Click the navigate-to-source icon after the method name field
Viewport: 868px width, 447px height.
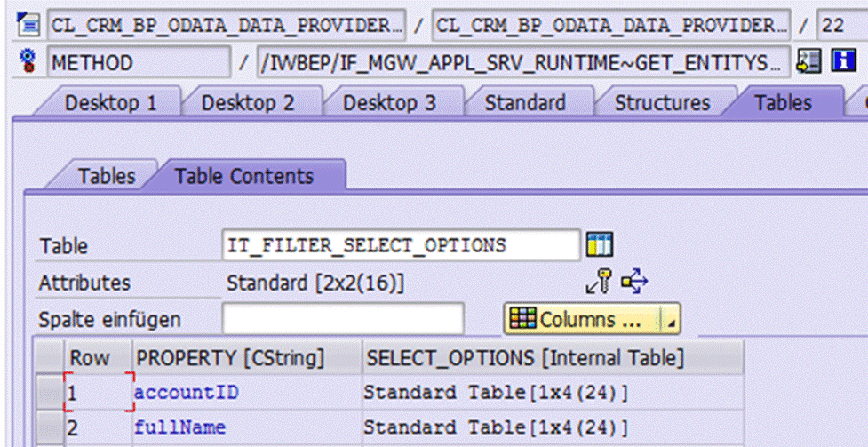point(808,62)
